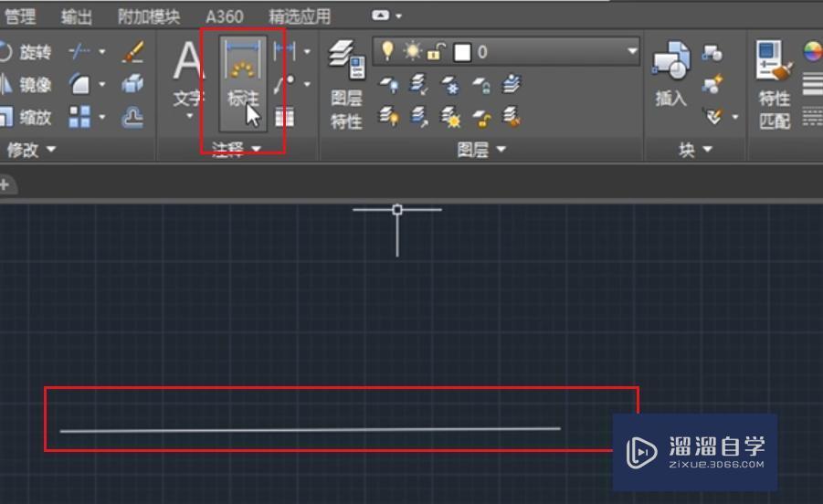Viewport: 823px width, 504px height.
Task: Select the Erase tool icon
Action: tap(132, 51)
